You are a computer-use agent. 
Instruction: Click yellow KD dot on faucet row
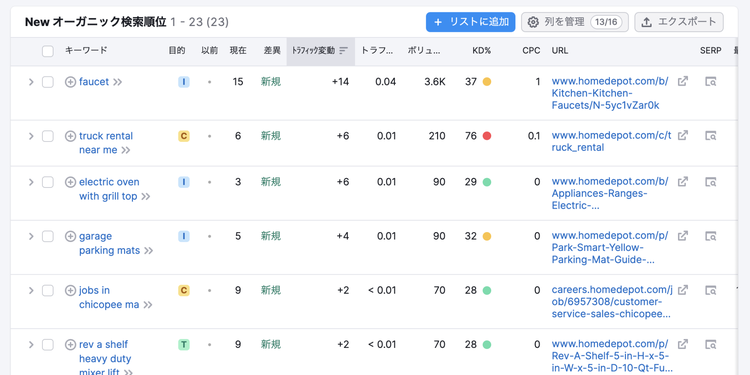(x=487, y=82)
